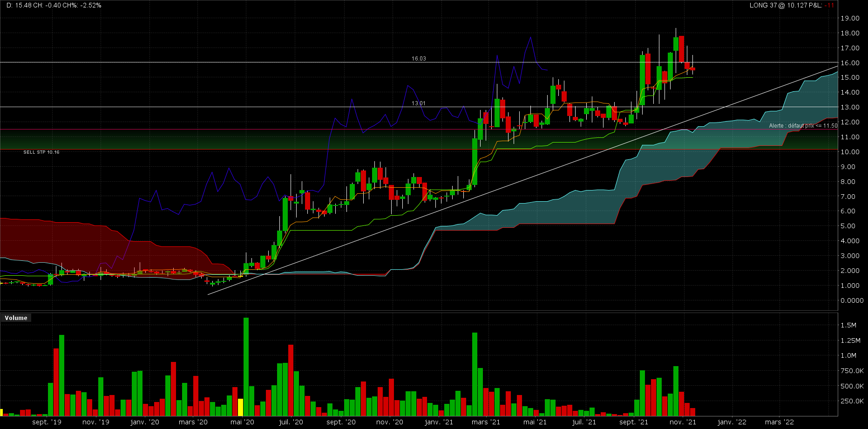Click the D: 15.48 quote info text
This screenshot has width=868, height=429.
point(54,6)
